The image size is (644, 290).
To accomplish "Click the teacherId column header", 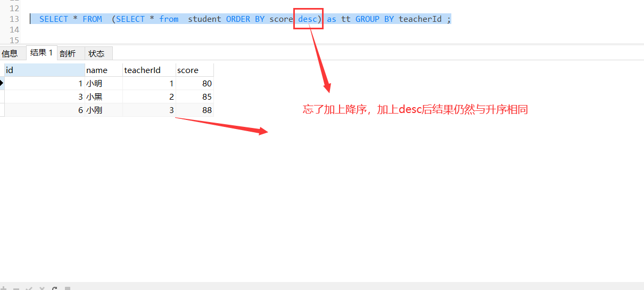I will coord(149,70).
